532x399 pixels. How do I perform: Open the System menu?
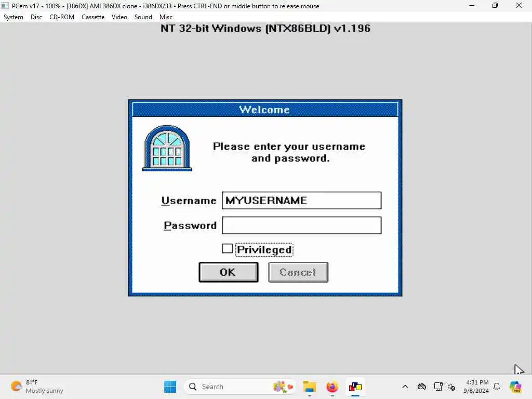coord(13,17)
